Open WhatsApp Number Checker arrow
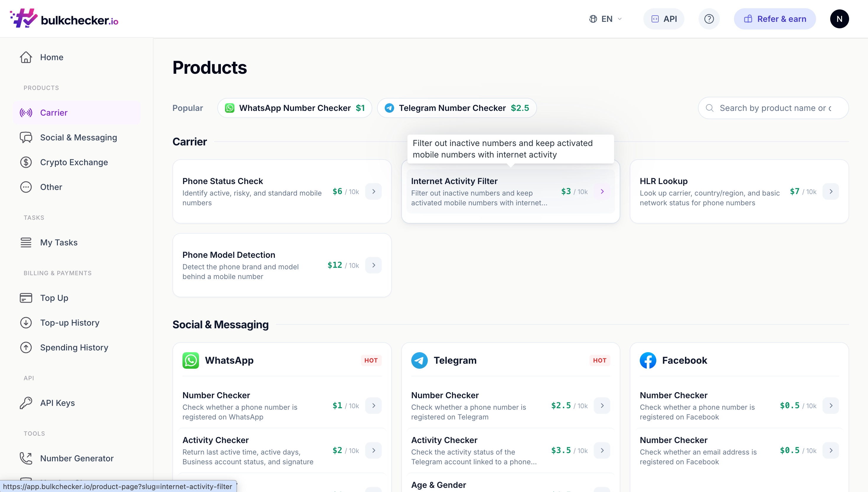The image size is (868, 492). coord(373,406)
